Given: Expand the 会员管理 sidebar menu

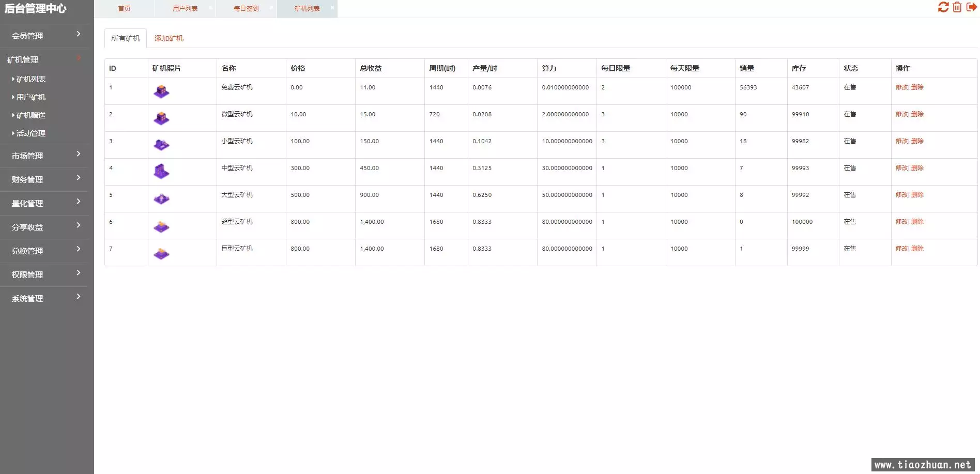Looking at the screenshot, I should pos(44,36).
